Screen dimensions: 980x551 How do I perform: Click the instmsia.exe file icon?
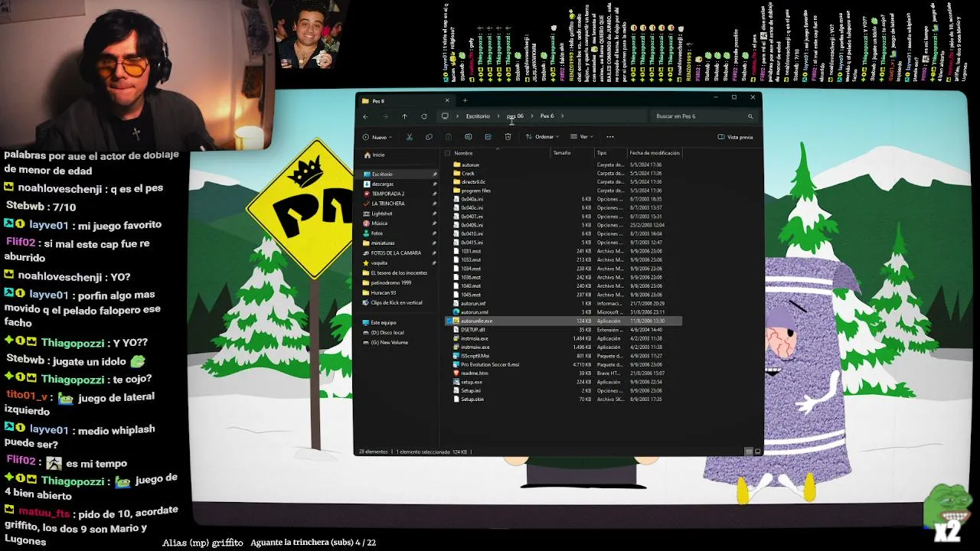[x=456, y=338]
